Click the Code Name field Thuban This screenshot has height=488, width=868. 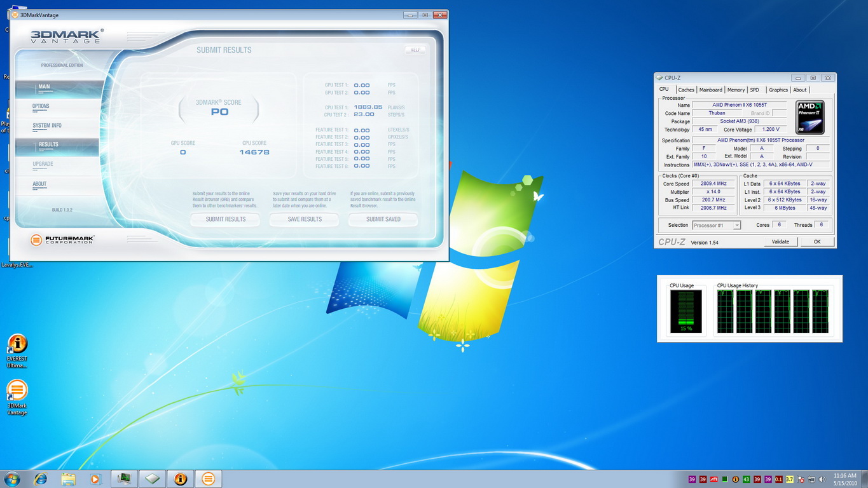pos(717,113)
